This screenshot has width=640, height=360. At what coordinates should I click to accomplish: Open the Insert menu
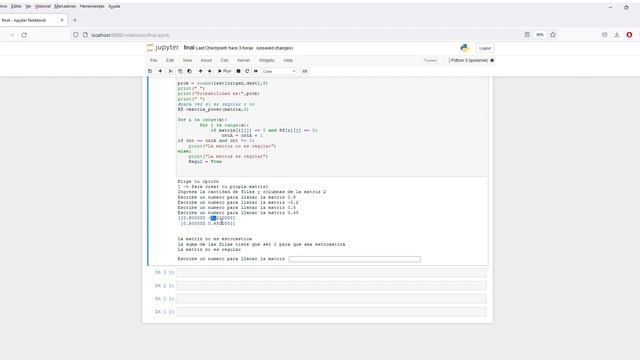pos(206,60)
